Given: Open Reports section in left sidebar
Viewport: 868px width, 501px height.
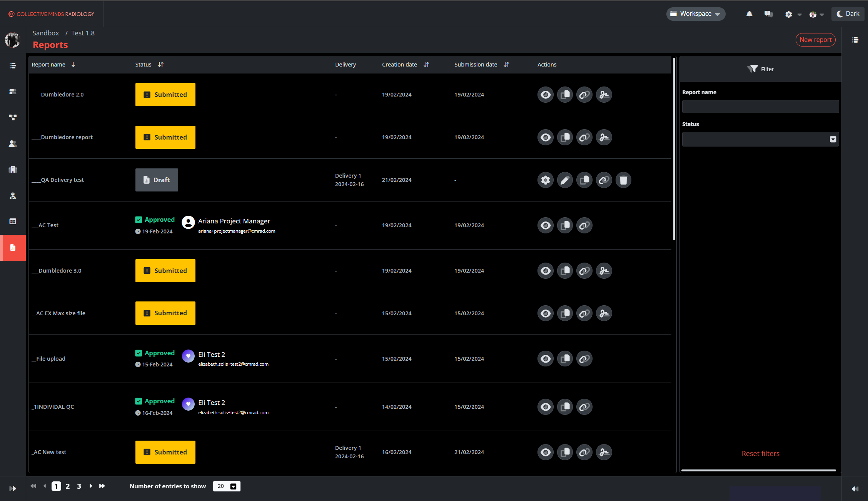Looking at the screenshot, I should coord(13,248).
